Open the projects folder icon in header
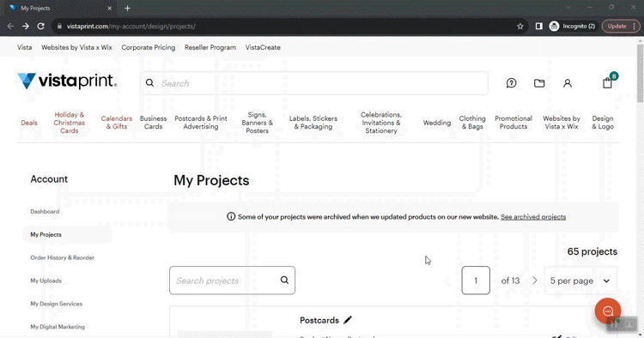The image size is (644, 338). [x=539, y=83]
